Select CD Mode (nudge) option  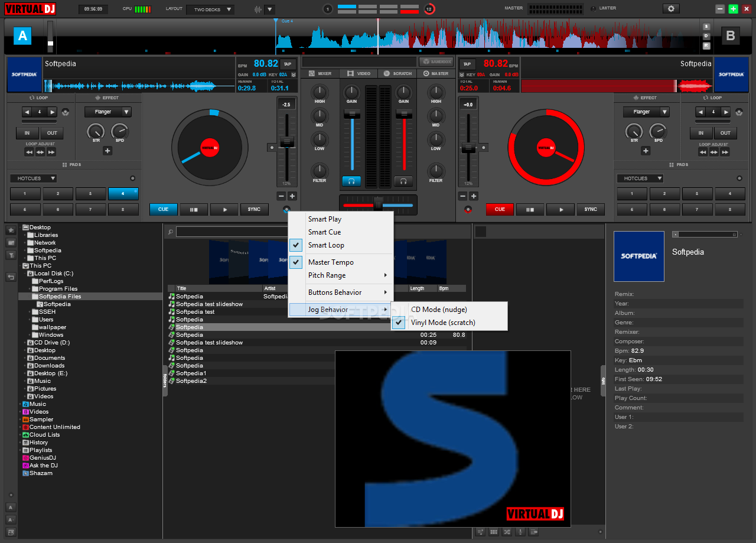click(449, 310)
